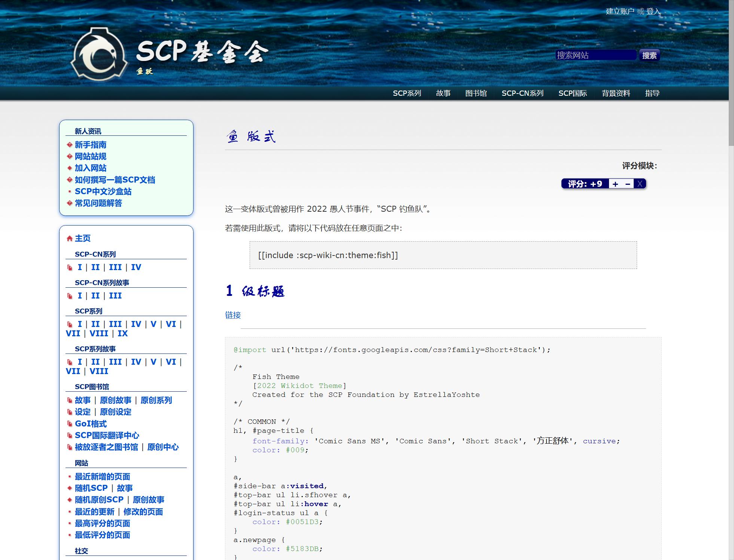Click the 登入 login link

coord(653,11)
